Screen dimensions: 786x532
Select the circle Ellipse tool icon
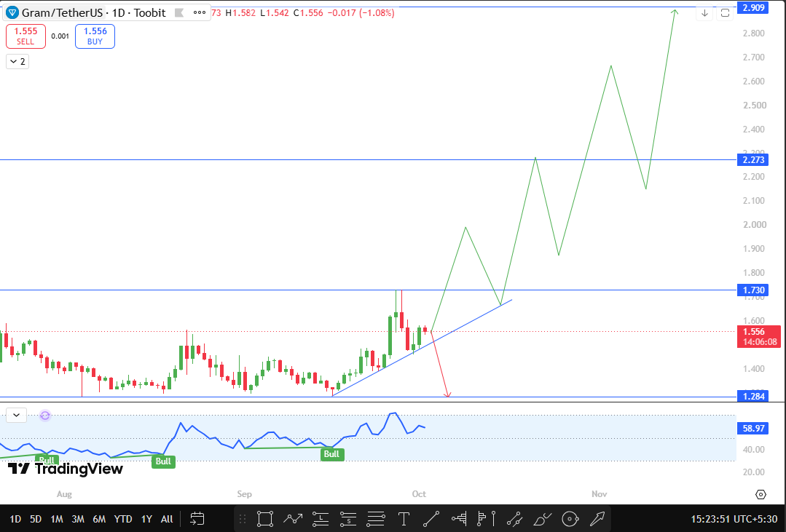point(570,519)
